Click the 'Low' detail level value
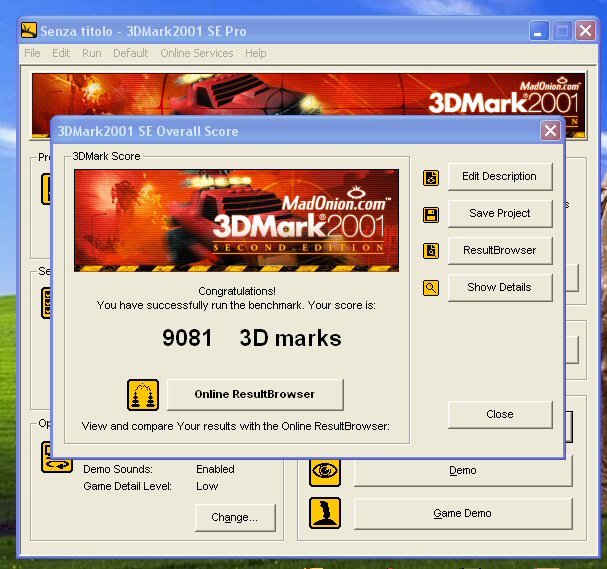The height and width of the screenshot is (569, 607). click(x=207, y=487)
